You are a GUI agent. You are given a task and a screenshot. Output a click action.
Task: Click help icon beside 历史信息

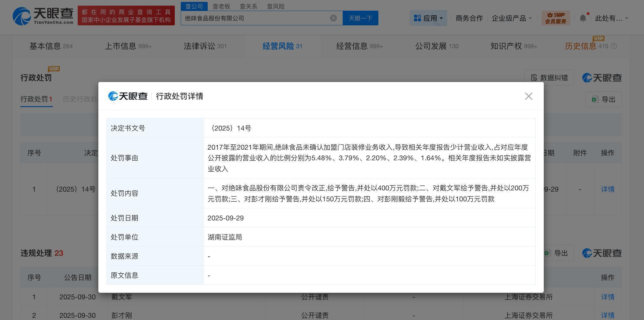(614, 46)
